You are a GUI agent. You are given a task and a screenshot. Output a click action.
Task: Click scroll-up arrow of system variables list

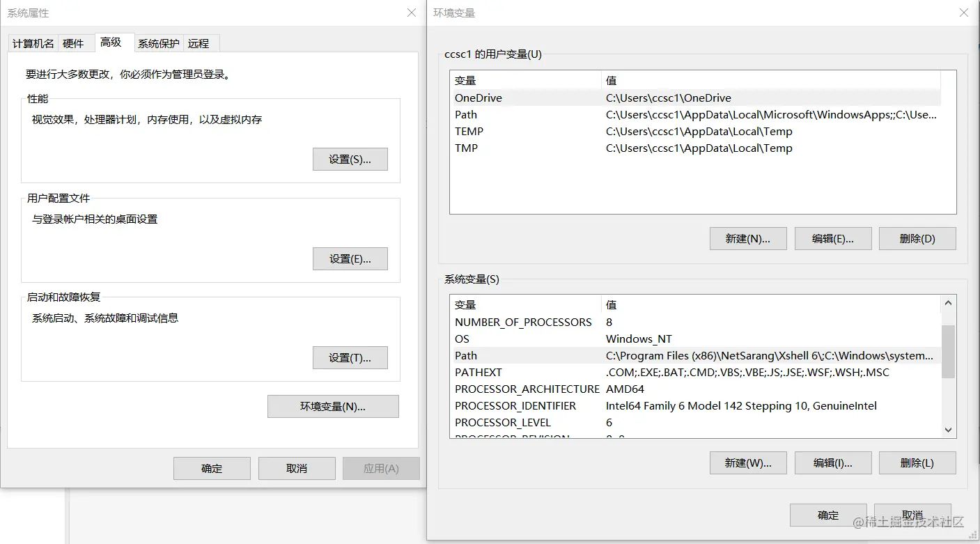pos(948,303)
